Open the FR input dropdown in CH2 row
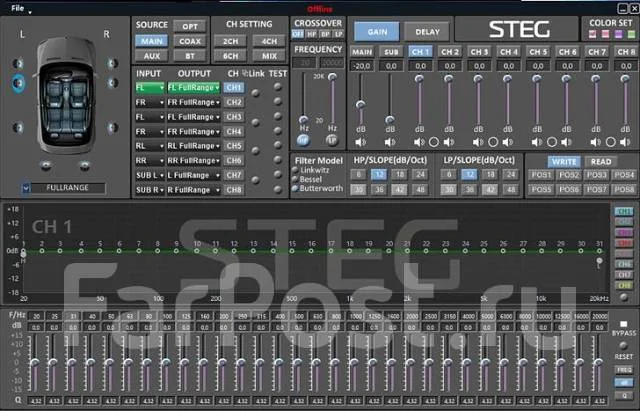 pos(150,102)
